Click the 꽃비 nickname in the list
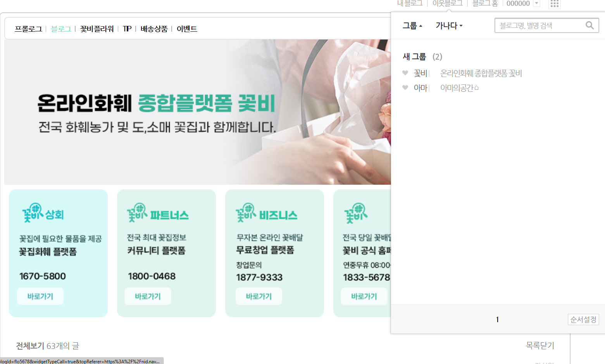The image size is (605, 364). 421,73
